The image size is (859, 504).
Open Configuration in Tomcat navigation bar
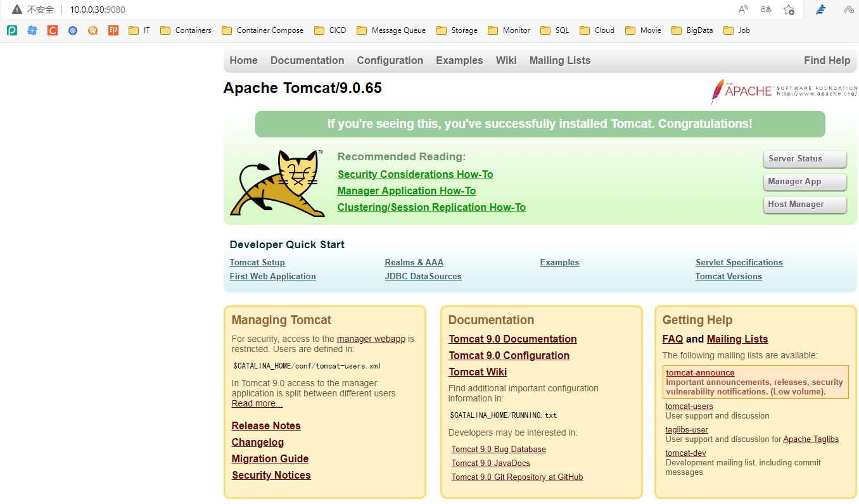(390, 60)
